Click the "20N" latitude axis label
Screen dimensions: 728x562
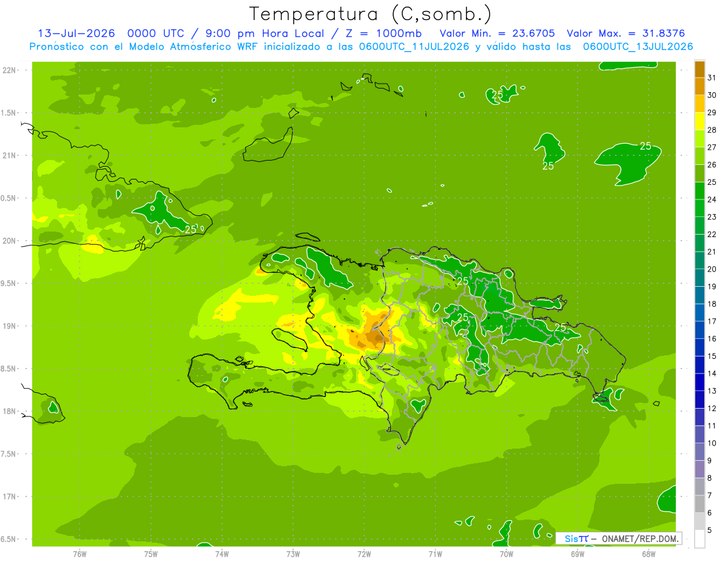click(9, 241)
